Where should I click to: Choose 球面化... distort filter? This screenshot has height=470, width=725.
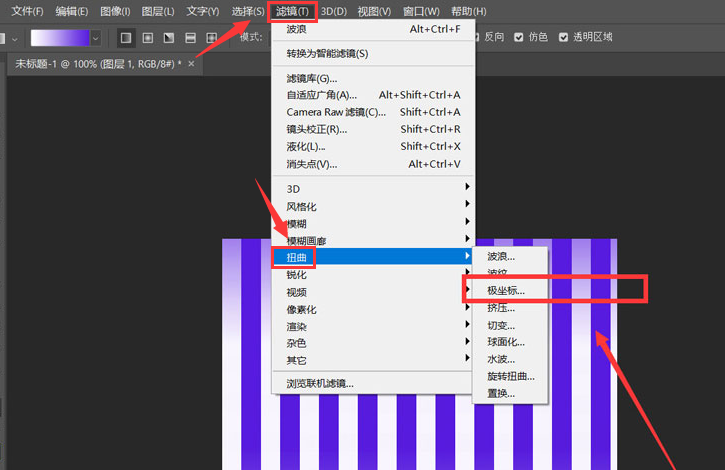click(x=510, y=342)
